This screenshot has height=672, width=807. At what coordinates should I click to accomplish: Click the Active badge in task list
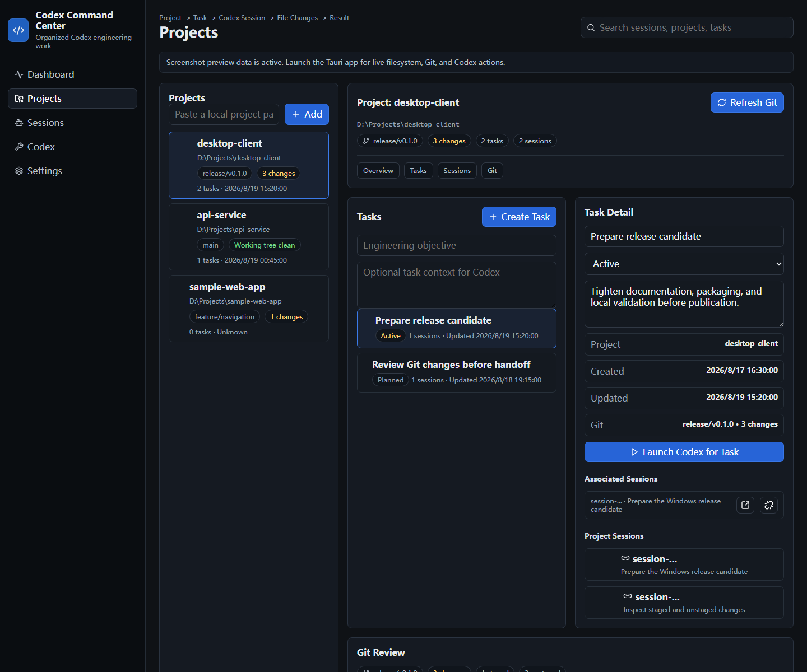(x=391, y=336)
